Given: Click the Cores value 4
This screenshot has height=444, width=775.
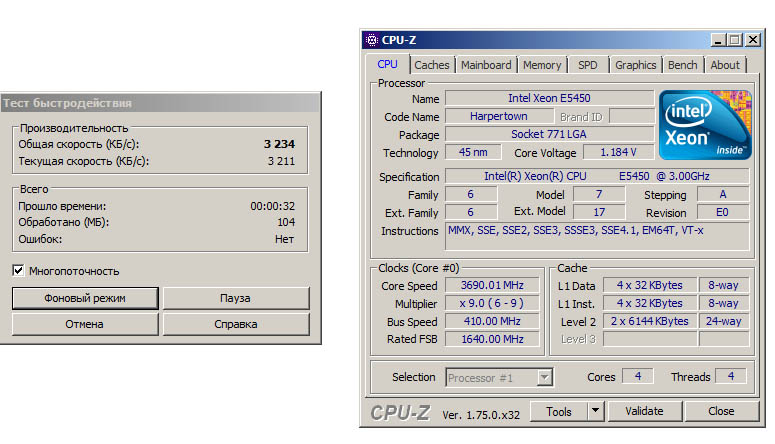Looking at the screenshot, I should (638, 376).
